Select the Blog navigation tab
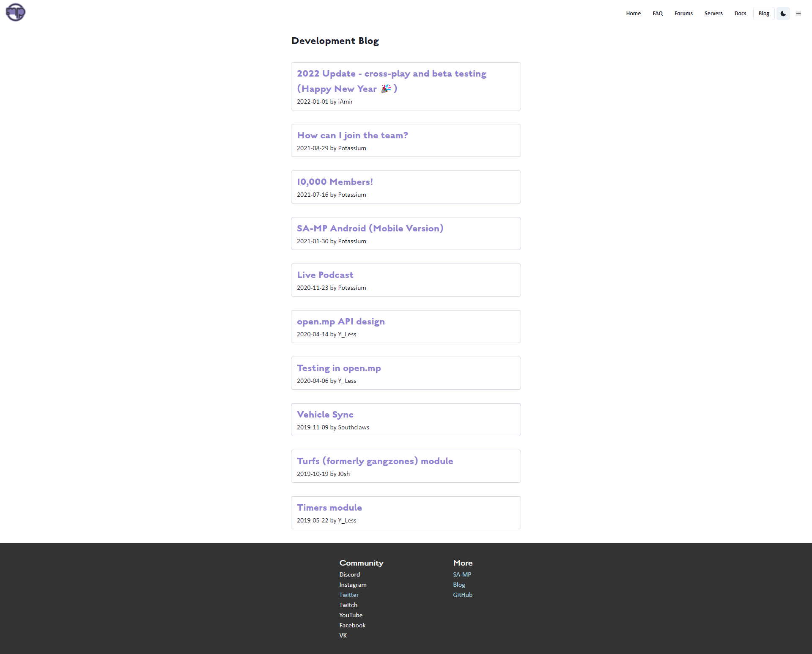This screenshot has height=654, width=812. (x=763, y=13)
